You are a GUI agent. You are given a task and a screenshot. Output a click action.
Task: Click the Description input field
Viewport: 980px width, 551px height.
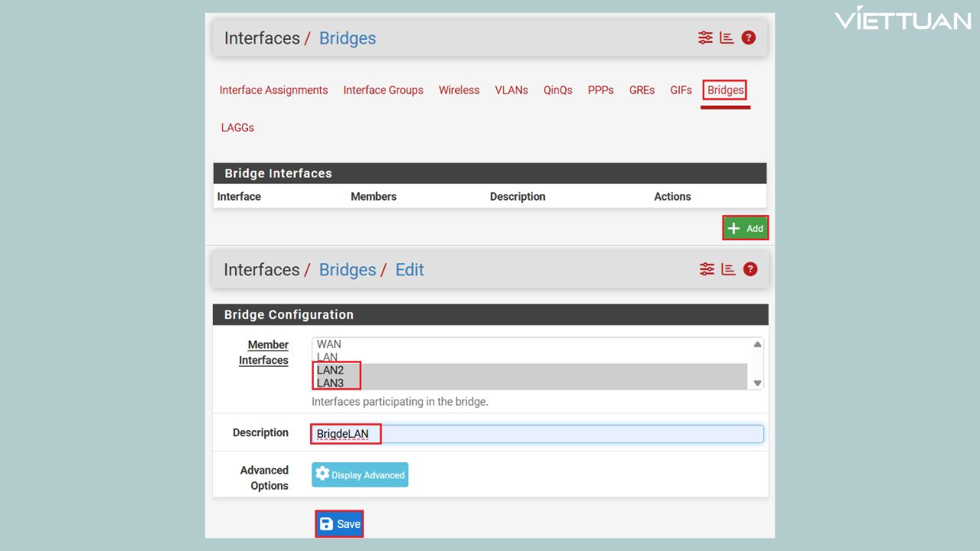click(x=536, y=434)
